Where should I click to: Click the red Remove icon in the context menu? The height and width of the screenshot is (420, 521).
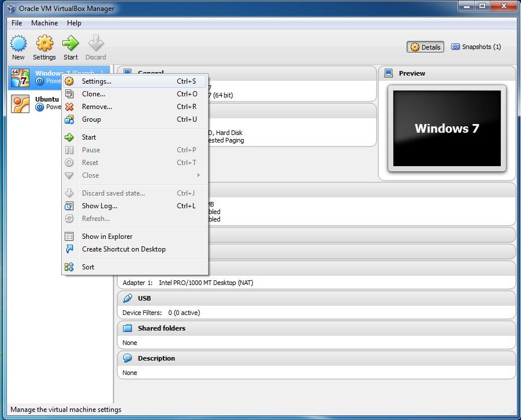tap(70, 107)
